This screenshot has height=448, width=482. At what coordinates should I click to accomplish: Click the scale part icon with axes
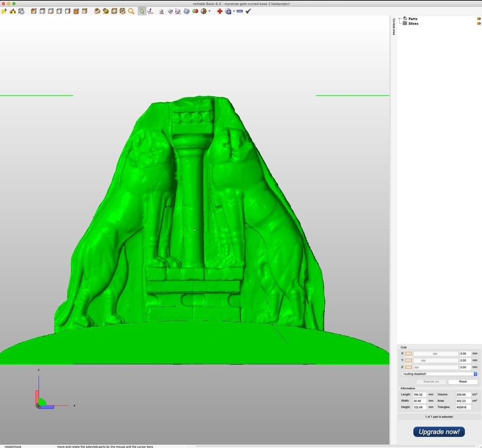178,11
